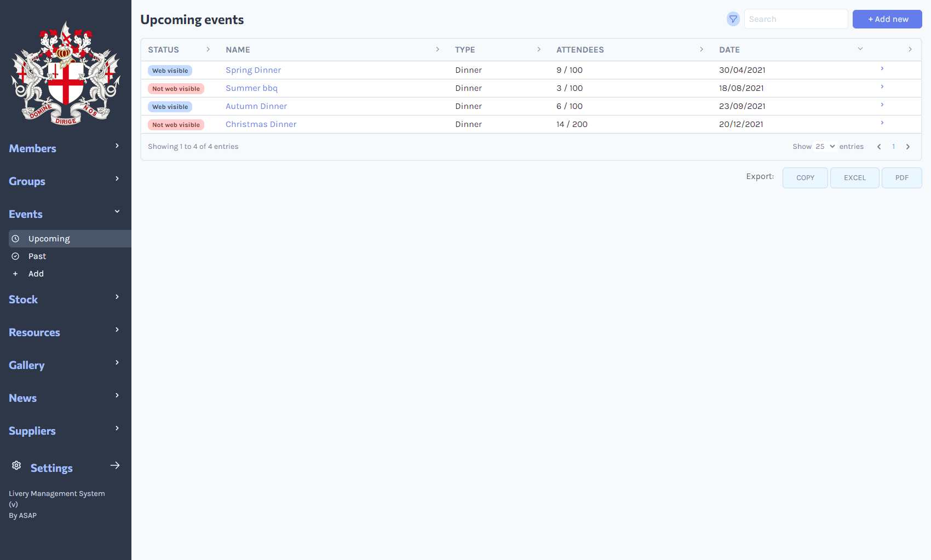Click the plus icon next to Add

(x=15, y=273)
